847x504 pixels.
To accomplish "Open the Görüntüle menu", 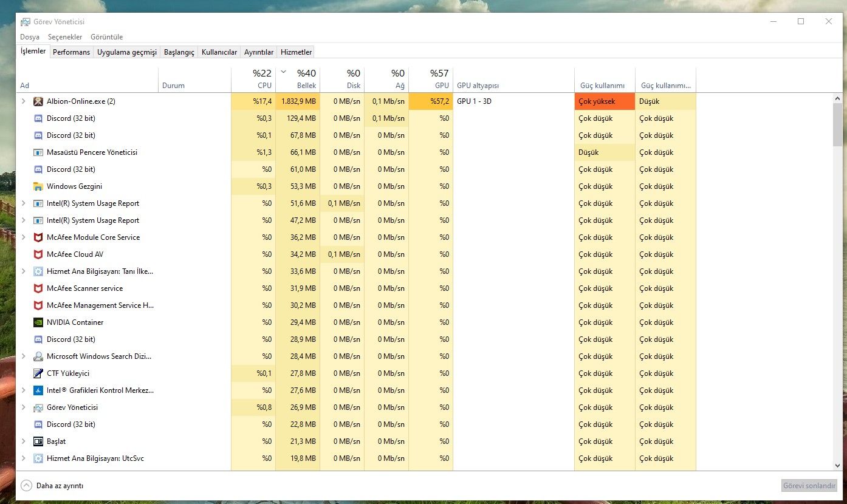I will (x=107, y=37).
